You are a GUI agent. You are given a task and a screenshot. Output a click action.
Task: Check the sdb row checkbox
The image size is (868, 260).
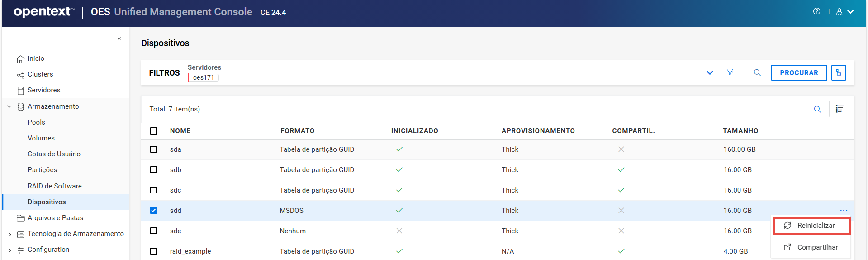tap(153, 170)
